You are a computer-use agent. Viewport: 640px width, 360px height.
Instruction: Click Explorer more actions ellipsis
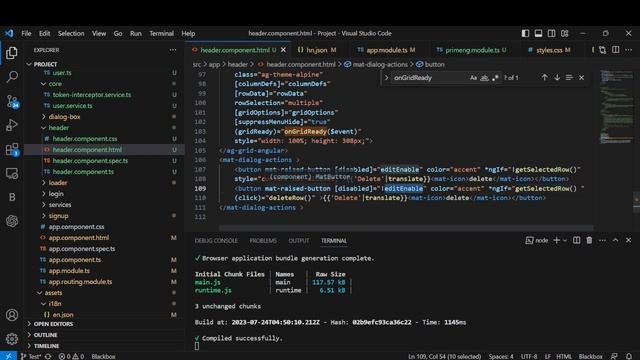pyautogui.click(x=173, y=50)
